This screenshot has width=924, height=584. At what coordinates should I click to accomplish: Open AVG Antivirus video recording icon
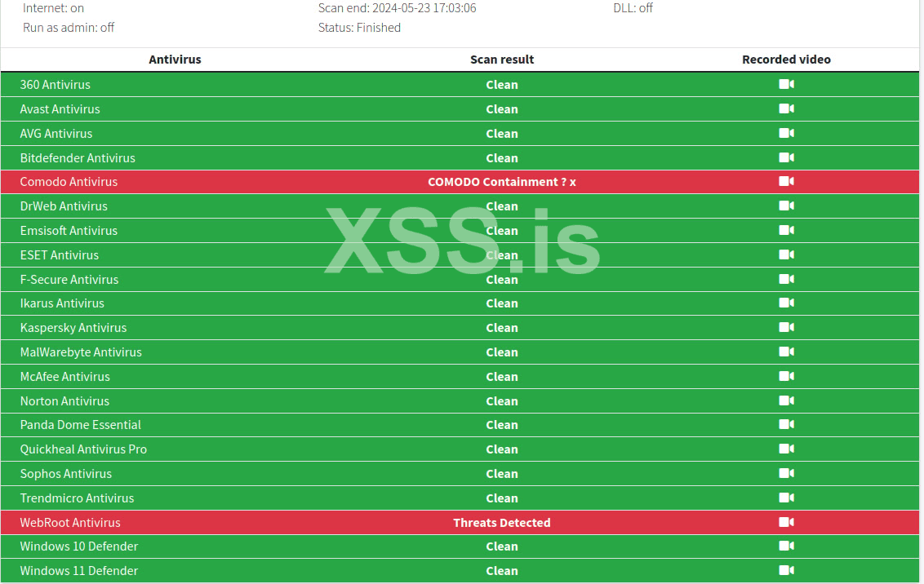786,133
